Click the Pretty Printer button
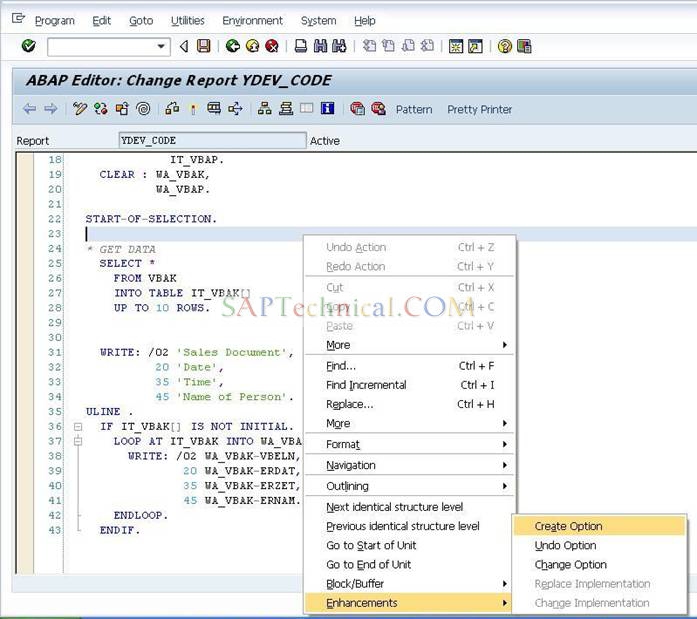697x619 pixels. coord(480,109)
